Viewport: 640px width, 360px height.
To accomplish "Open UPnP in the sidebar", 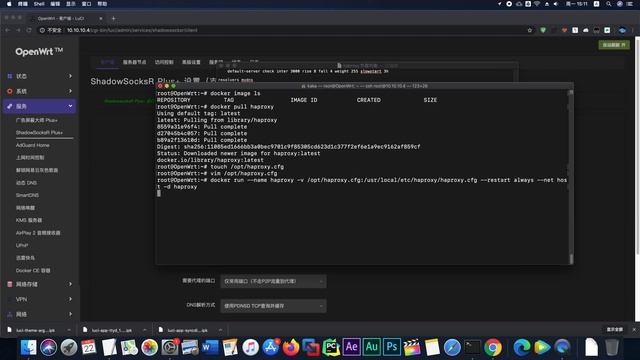I will tap(22, 245).
